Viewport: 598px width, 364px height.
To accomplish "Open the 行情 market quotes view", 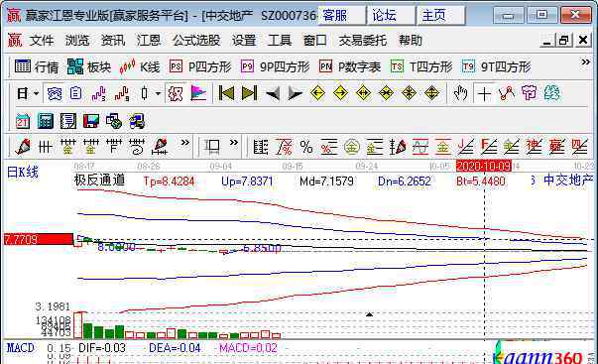I will (x=37, y=66).
